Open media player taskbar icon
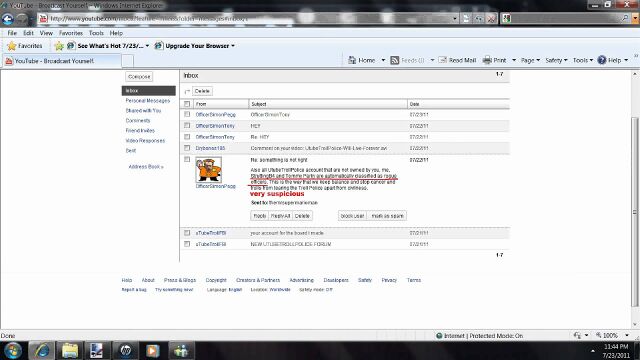The image size is (640, 360). [x=153, y=351]
